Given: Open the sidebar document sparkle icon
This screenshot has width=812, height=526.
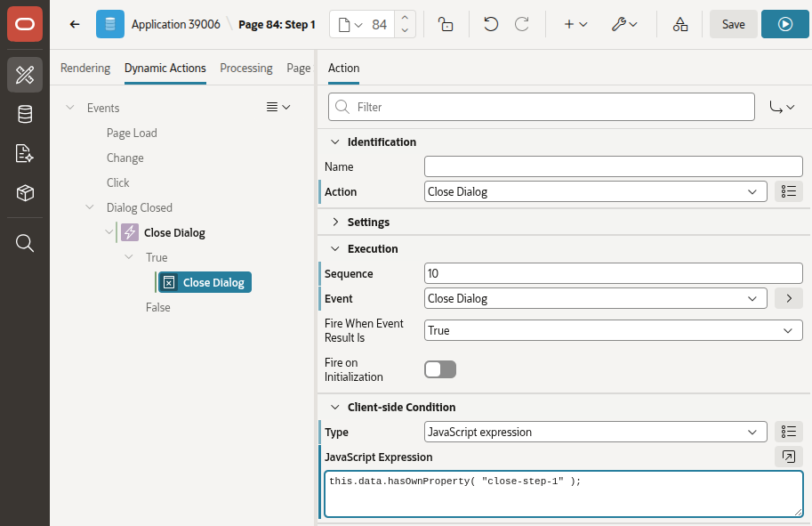Looking at the screenshot, I should [25, 153].
